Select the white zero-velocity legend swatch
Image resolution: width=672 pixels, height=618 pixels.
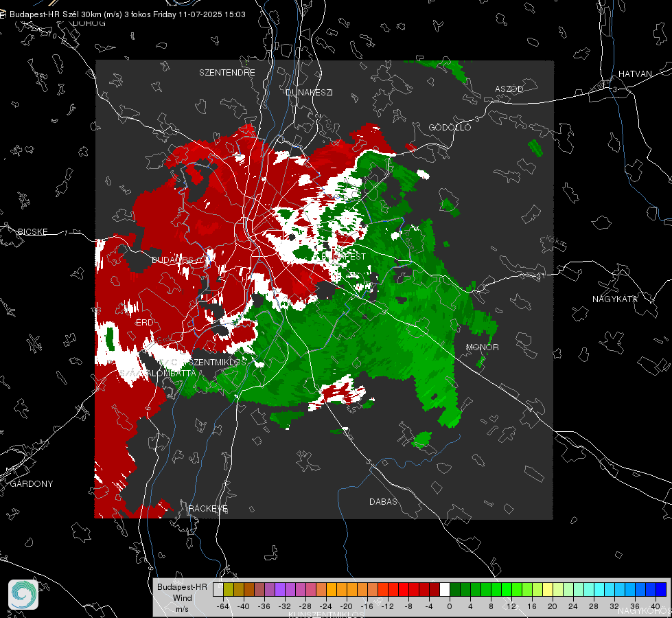click(445, 589)
